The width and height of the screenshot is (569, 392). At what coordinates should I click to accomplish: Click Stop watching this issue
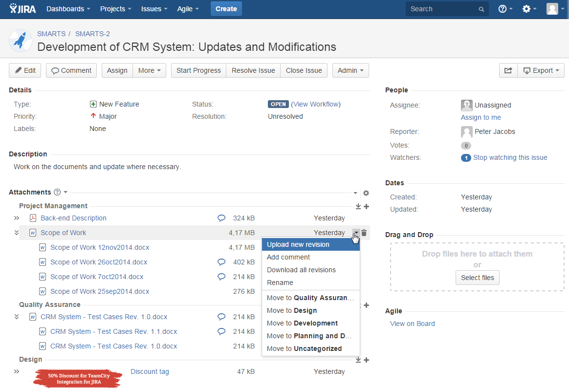(510, 157)
